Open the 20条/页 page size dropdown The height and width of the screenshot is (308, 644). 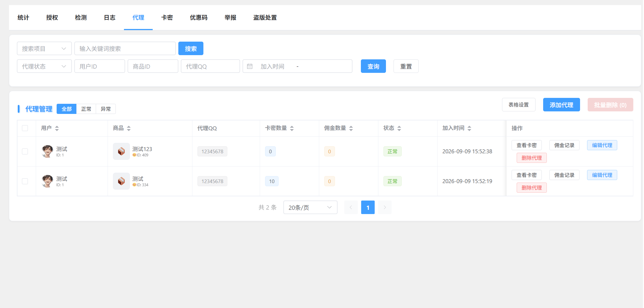pyautogui.click(x=310, y=207)
